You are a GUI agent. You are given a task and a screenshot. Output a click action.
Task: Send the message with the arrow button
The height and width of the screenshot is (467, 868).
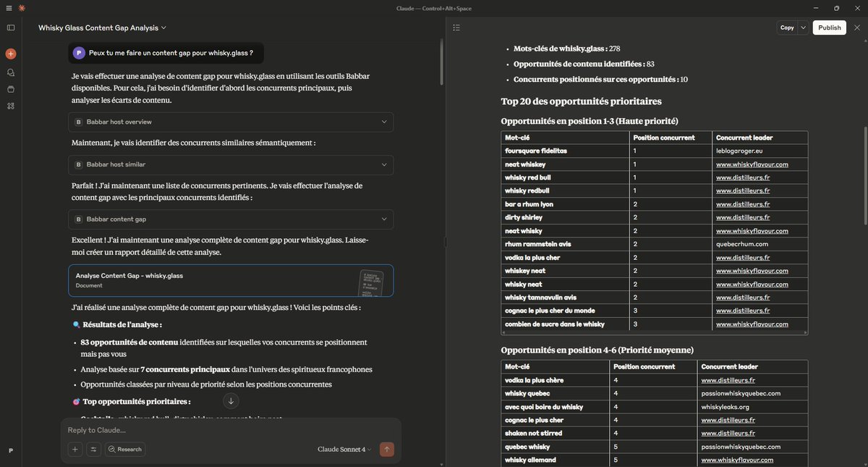387,450
